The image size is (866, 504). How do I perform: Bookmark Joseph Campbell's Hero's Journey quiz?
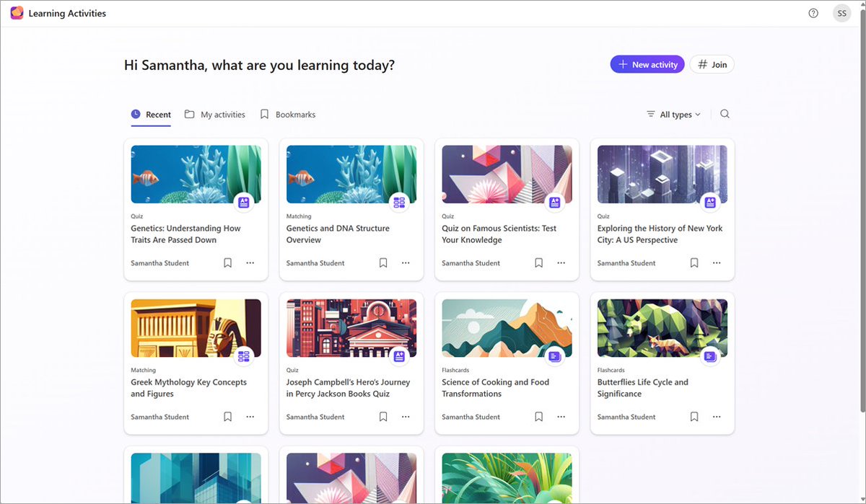click(383, 417)
